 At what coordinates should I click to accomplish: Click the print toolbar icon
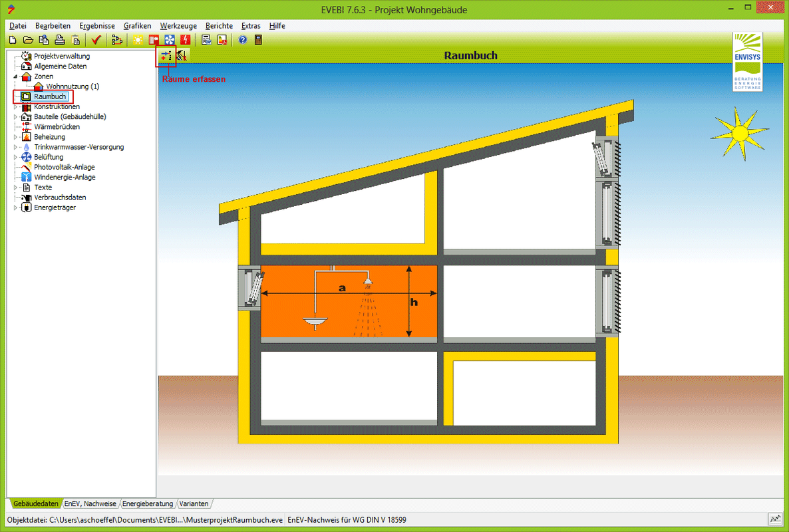[x=60, y=40]
